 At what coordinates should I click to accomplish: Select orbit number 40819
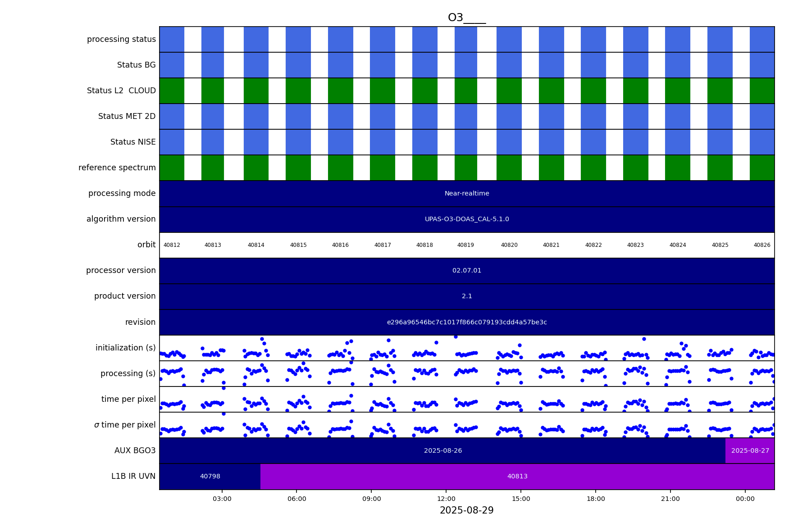pos(465,246)
